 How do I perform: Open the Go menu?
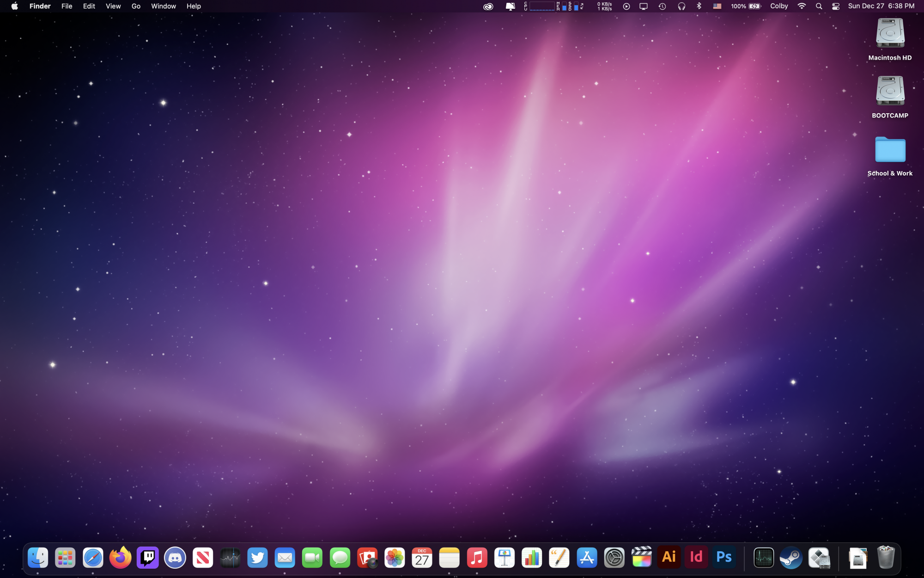pyautogui.click(x=136, y=6)
